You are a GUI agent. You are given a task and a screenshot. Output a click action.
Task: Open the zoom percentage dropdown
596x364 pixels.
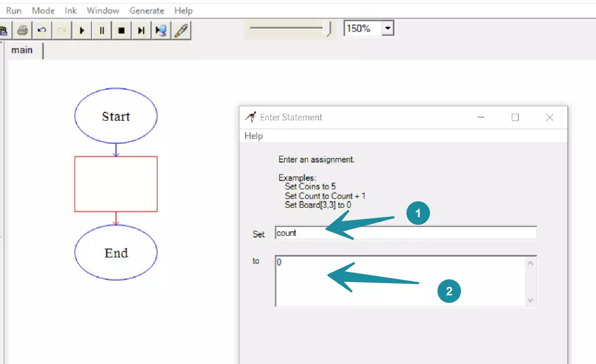(388, 28)
